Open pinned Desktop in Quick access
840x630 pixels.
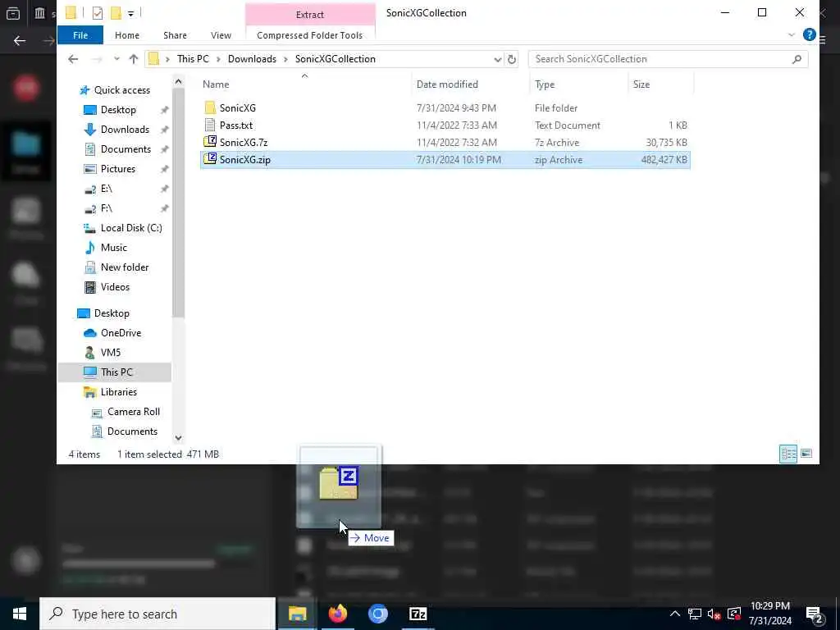[118, 110]
